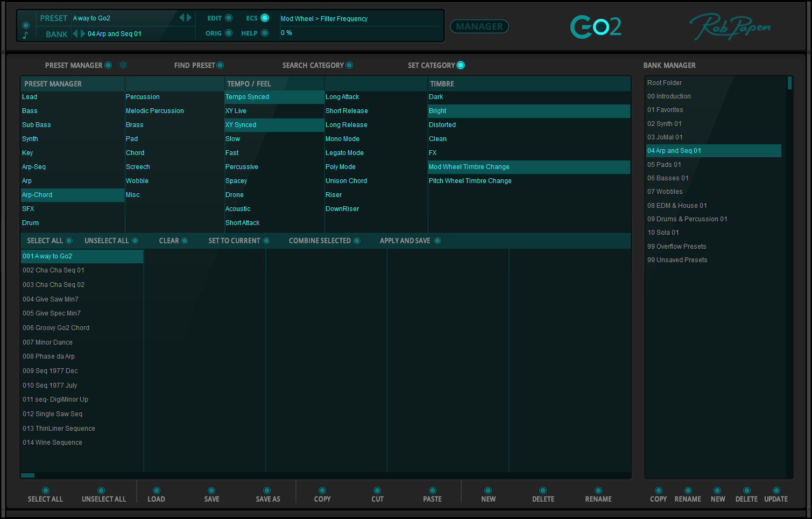Click the musical note icon near PRESET display
This screenshot has height=519, width=812.
pos(25,33)
